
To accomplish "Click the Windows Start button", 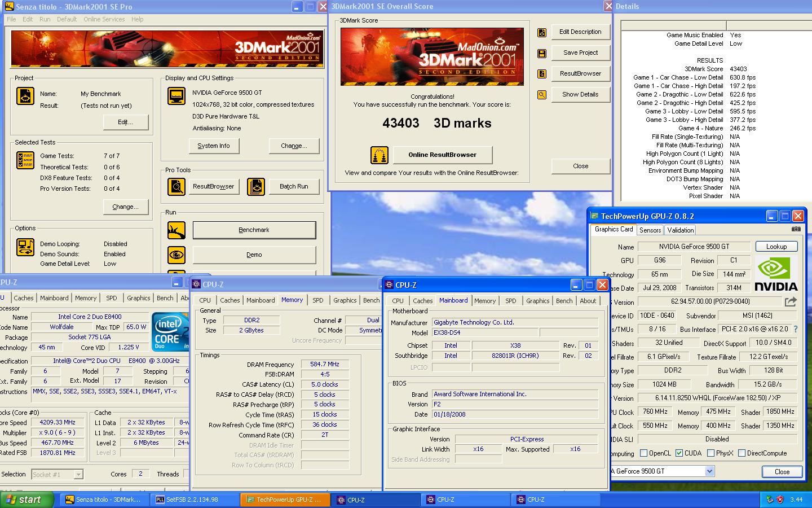I will [27, 500].
